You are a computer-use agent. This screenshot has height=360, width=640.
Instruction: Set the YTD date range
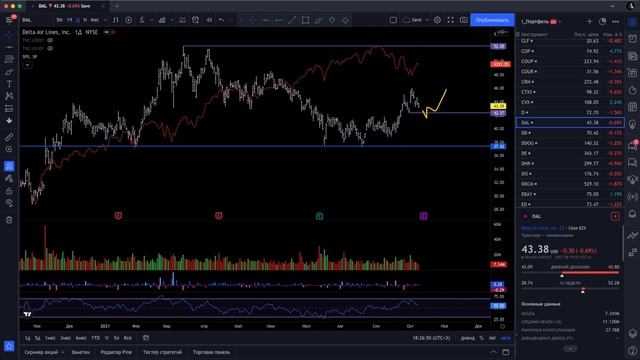coord(96,338)
